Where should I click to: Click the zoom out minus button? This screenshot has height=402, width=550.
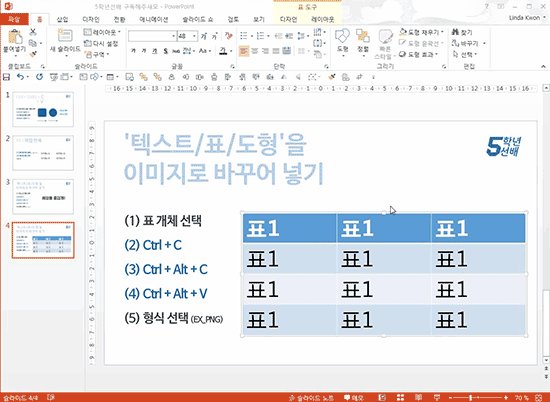(451, 397)
